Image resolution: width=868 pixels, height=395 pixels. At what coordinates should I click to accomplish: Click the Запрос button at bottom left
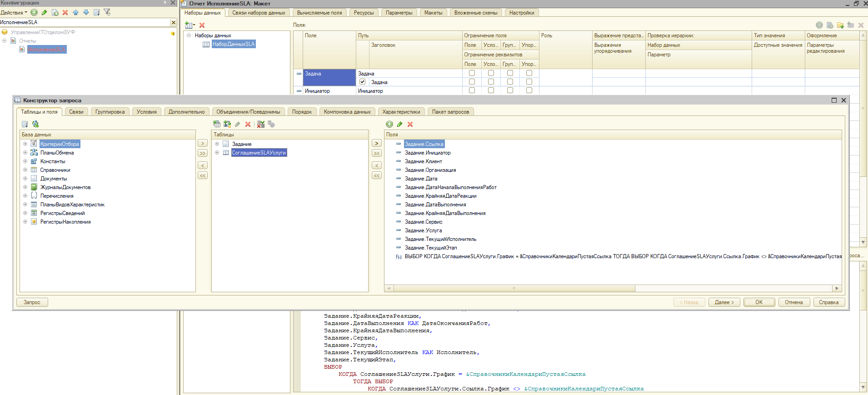pos(32,302)
